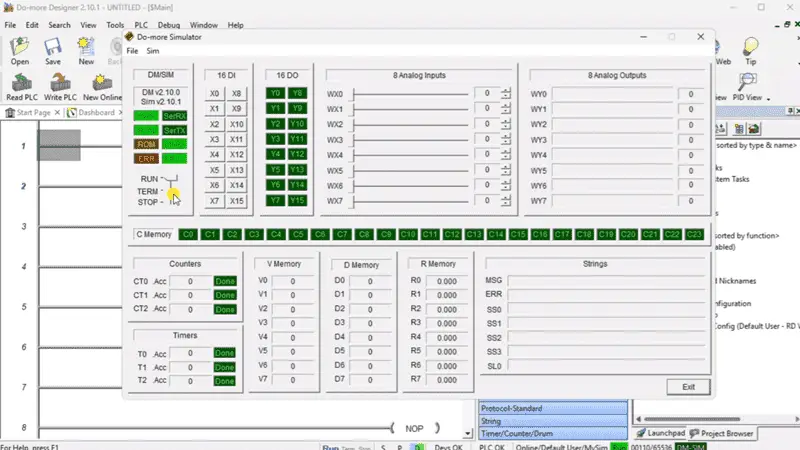
Task: Toggle digital input X3
Action: [x=214, y=139]
